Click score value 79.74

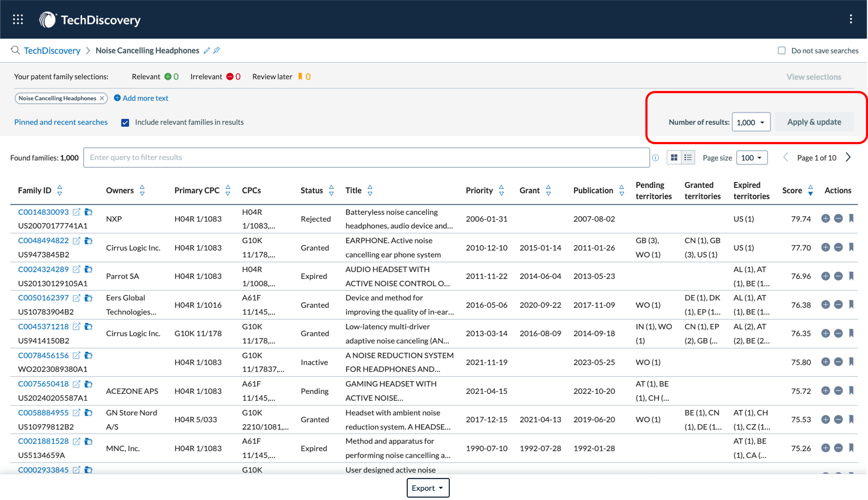point(801,219)
